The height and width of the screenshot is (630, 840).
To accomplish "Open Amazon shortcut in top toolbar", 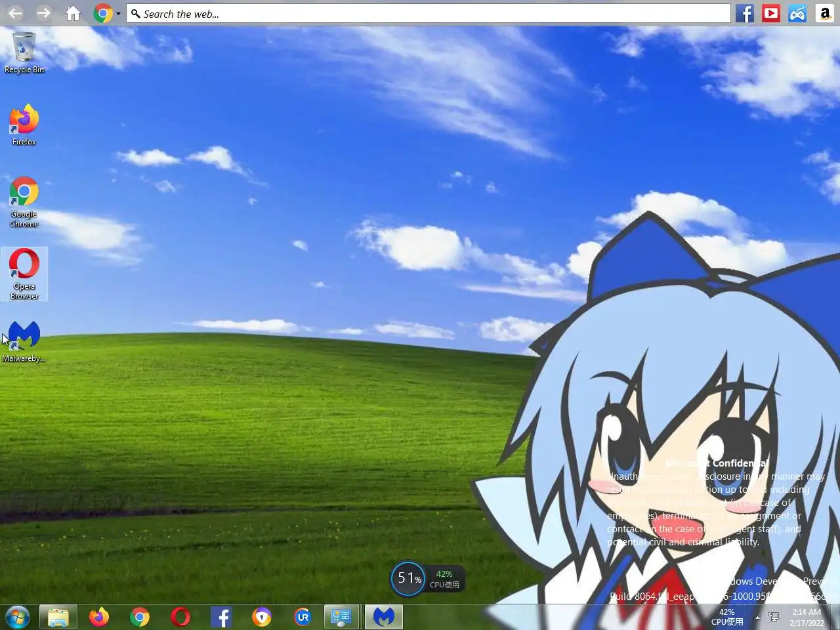I will (x=825, y=13).
